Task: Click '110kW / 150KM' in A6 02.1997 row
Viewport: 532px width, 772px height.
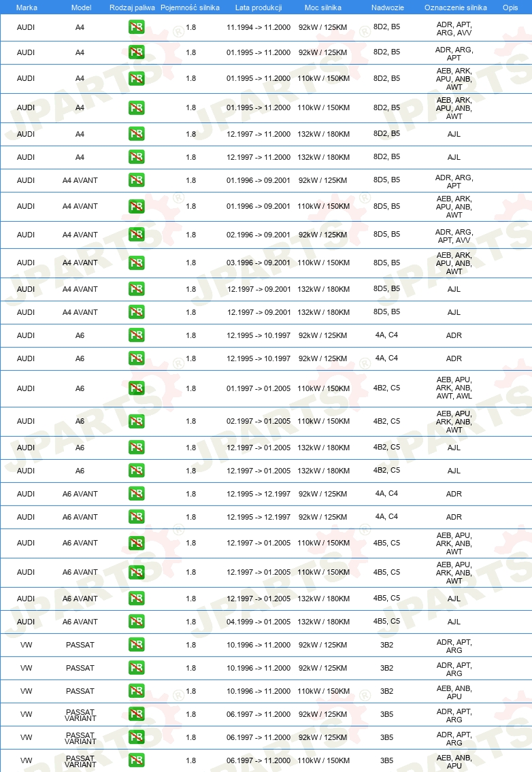Action: [x=324, y=422]
